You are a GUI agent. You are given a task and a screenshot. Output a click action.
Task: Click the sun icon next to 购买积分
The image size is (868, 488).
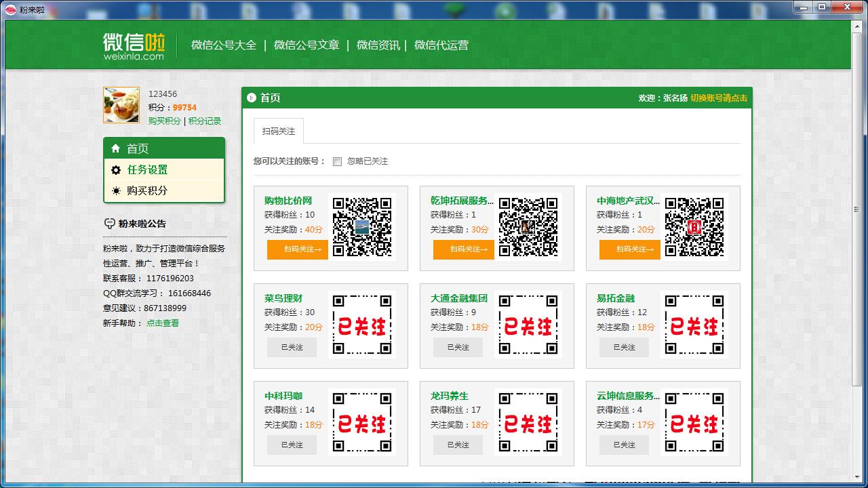[x=115, y=190]
